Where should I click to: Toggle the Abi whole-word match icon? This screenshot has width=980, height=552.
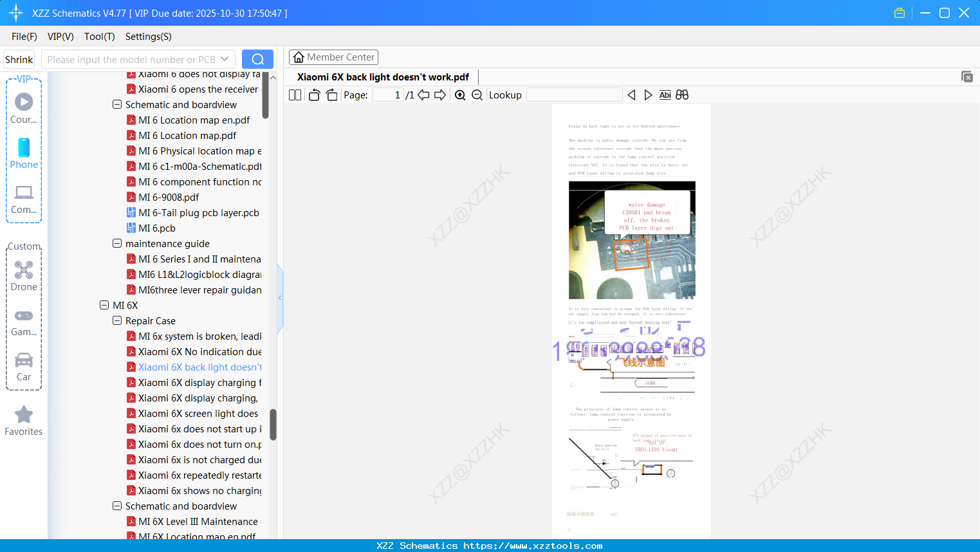point(665,95)
